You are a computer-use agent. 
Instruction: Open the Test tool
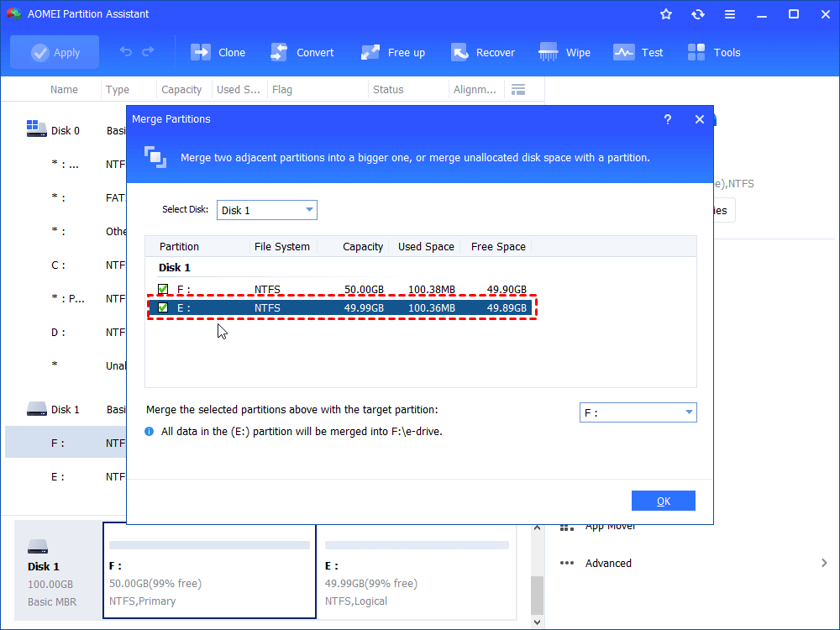point(638,52)
